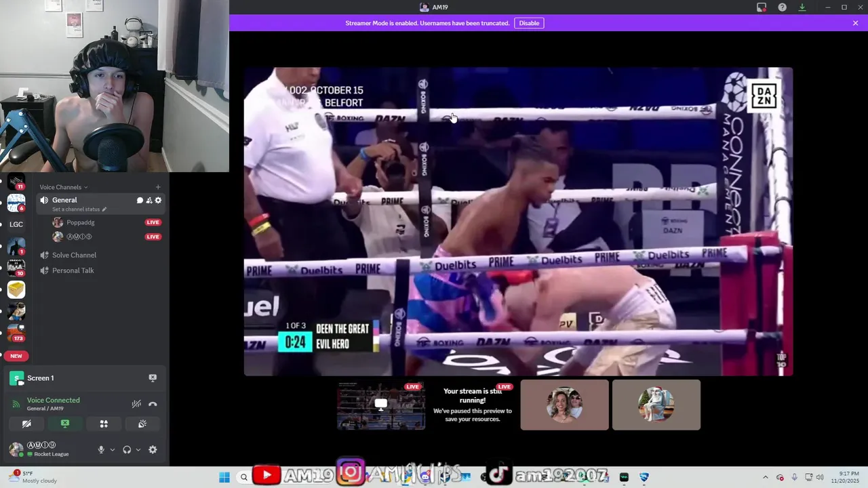
Task: Open the server with 173 notifications
Action: coord(16,333)
